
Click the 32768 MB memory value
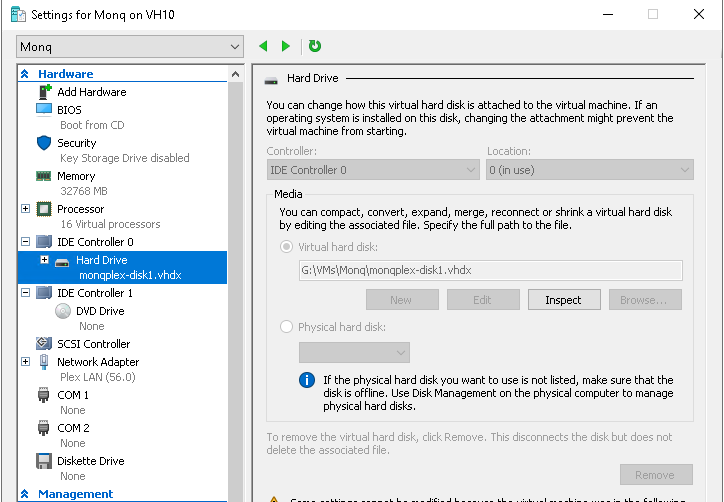pyautogui.click(x=84, y=191)
